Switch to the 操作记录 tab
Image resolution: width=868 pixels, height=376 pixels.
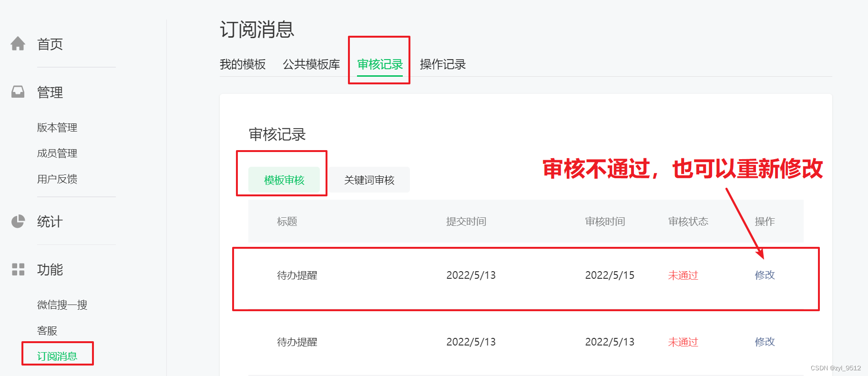[443, 64]
